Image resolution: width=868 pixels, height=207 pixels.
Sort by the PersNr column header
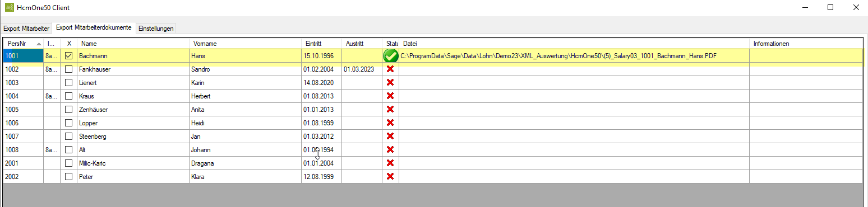point(24,43)
